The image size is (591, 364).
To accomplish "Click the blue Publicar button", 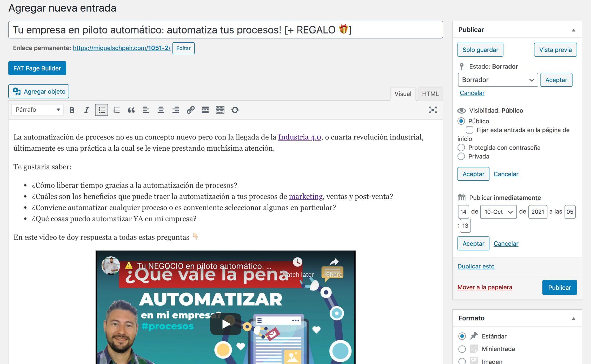I will [x=559, y=288].
